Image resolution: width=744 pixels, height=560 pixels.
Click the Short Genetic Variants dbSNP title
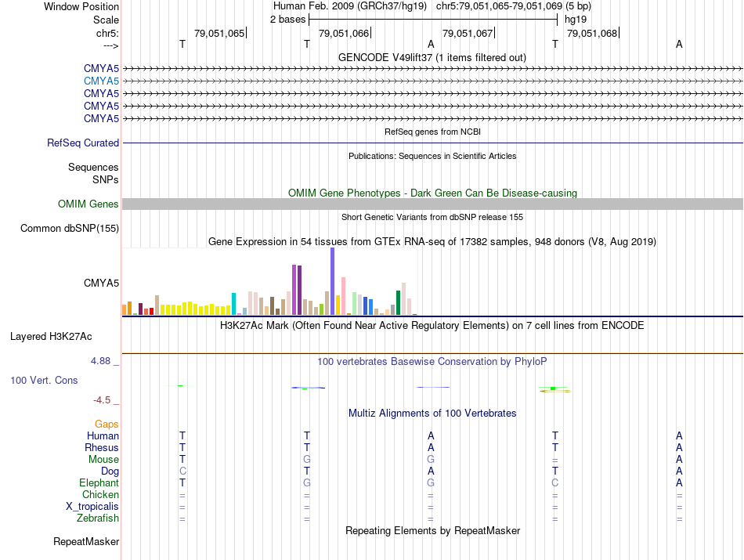point(432,217)
